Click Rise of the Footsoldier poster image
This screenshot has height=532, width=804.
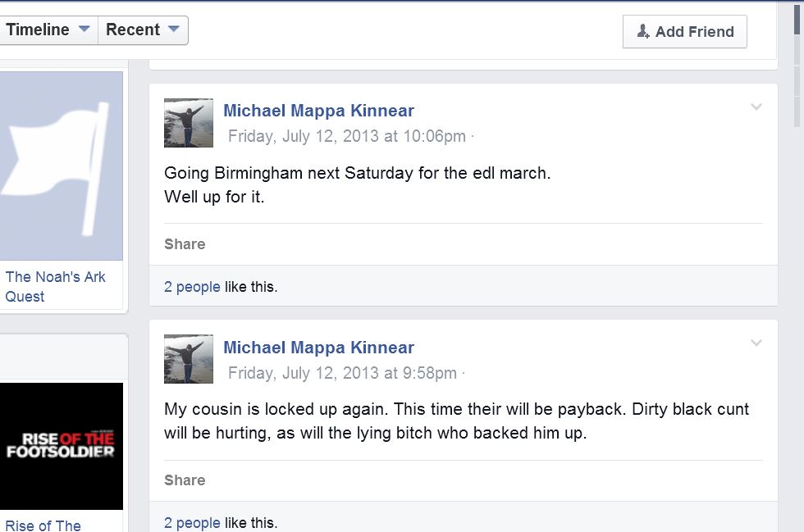[62, 446]
